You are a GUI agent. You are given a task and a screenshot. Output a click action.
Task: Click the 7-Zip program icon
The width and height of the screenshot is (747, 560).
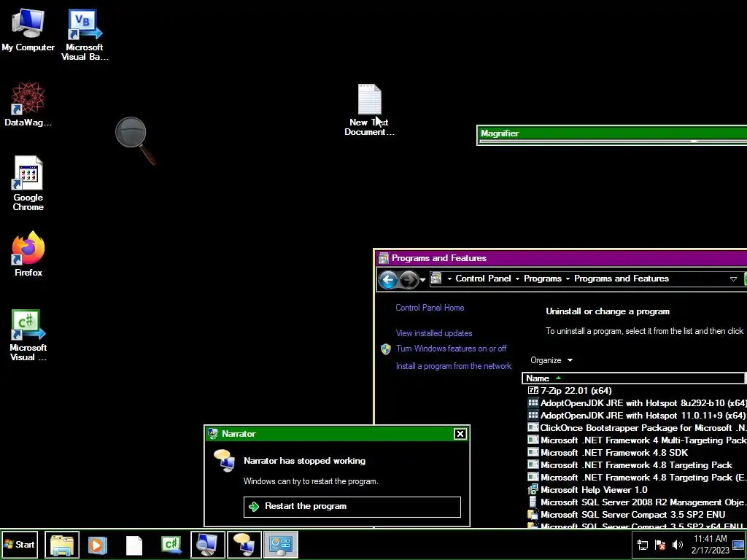click(x=533, y=391)
